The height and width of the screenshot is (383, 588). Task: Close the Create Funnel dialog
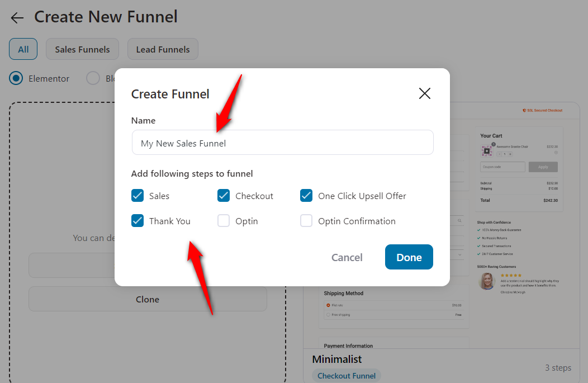(x=425, y=93)
